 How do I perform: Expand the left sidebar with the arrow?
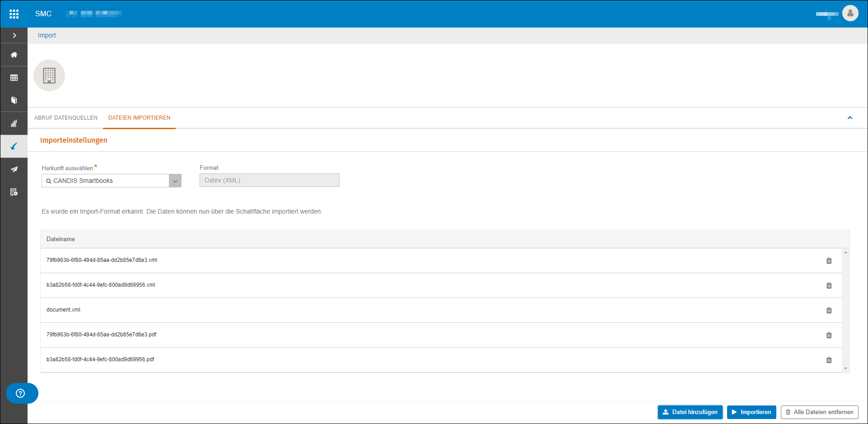click(14, 35)
